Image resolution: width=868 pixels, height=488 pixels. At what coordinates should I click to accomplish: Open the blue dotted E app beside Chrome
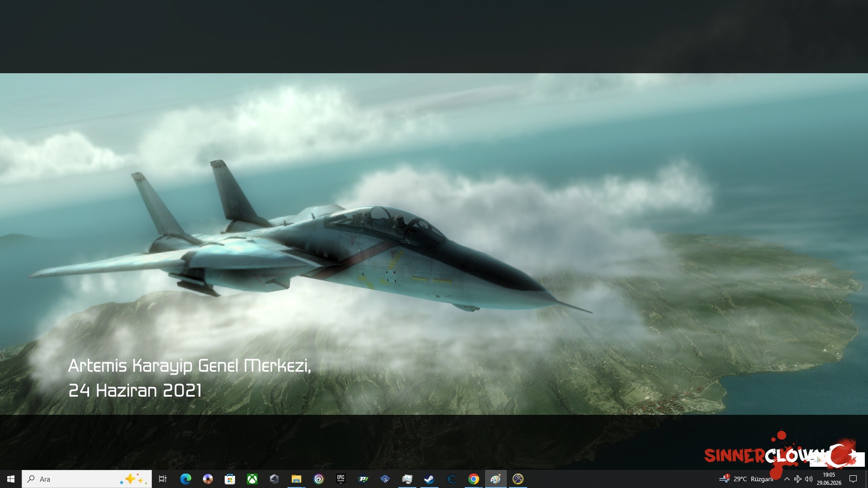452,479
